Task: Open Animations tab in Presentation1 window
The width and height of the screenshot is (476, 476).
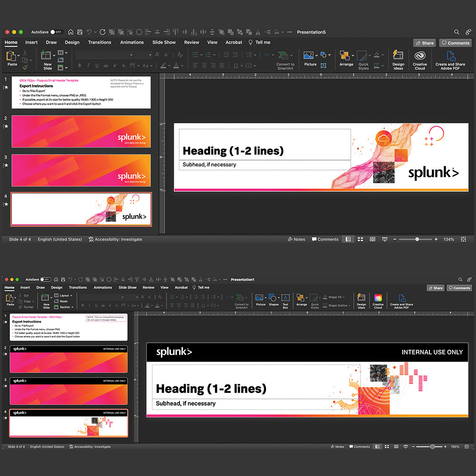Action: pyautogui.click(x=103, y=288)
